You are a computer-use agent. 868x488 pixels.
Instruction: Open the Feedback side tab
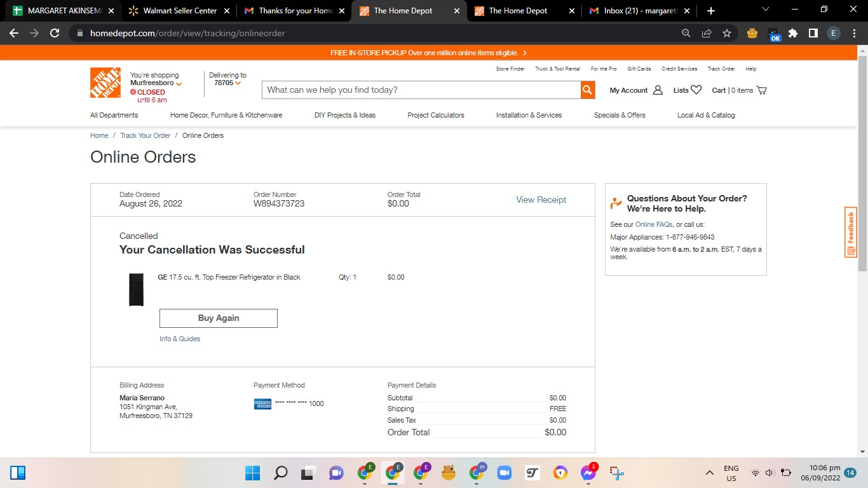pos(851,233)
